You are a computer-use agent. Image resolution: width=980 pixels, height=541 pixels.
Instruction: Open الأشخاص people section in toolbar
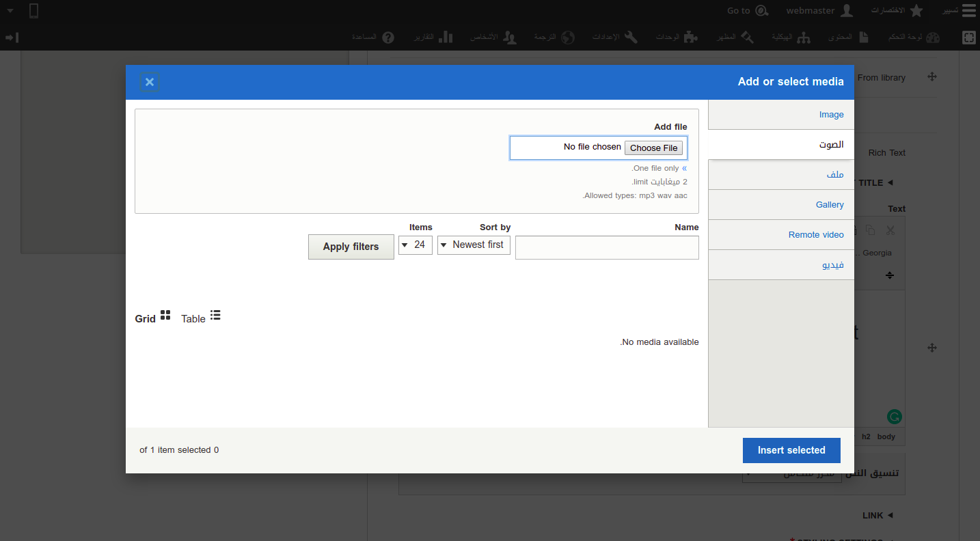pos(493,38)
